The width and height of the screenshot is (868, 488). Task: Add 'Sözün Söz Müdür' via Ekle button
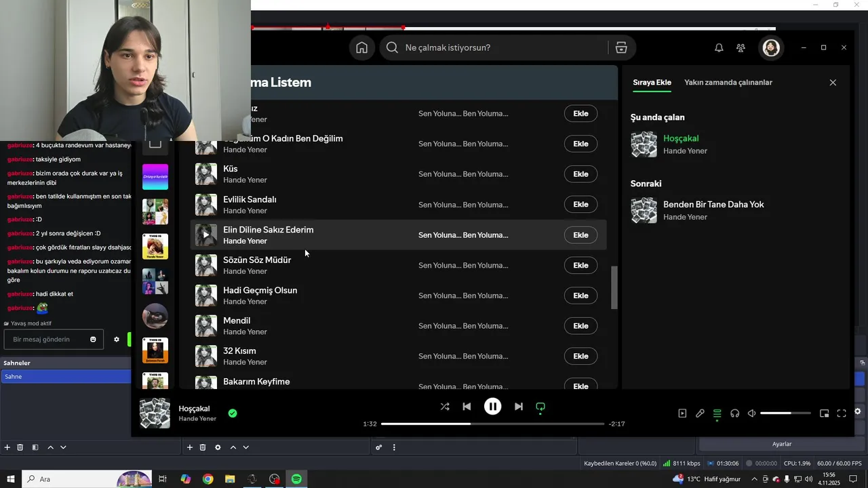click(x=580, y=265)
